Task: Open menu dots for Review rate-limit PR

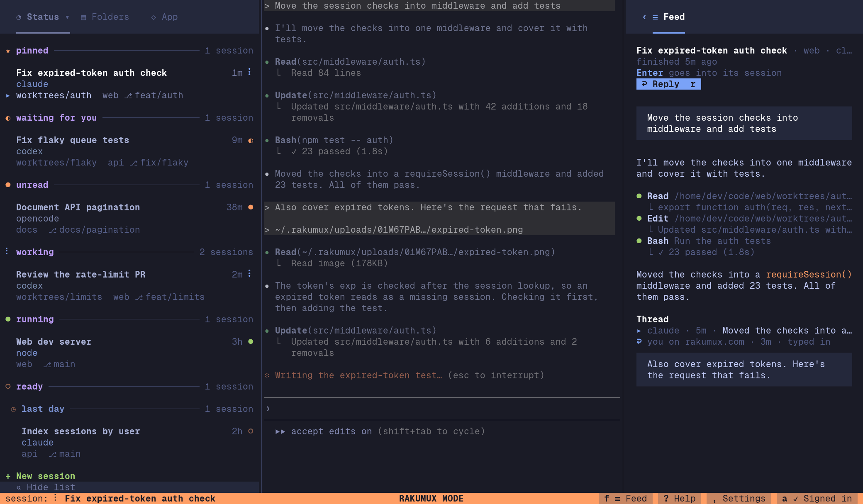Action: pyautogui.click(x=249, y=274)
